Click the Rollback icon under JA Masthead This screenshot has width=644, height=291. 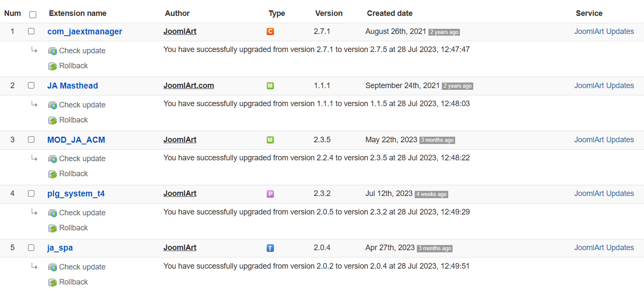[52, 120]
